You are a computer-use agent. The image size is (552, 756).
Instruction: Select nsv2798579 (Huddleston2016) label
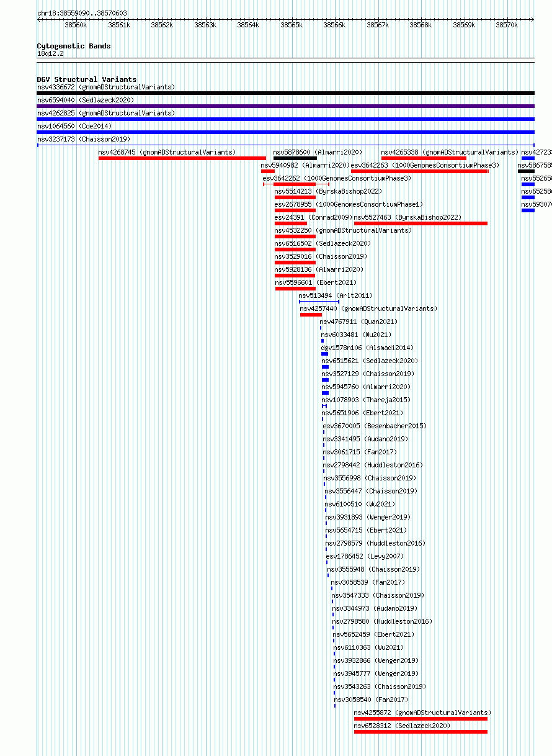tap(376, 543)
